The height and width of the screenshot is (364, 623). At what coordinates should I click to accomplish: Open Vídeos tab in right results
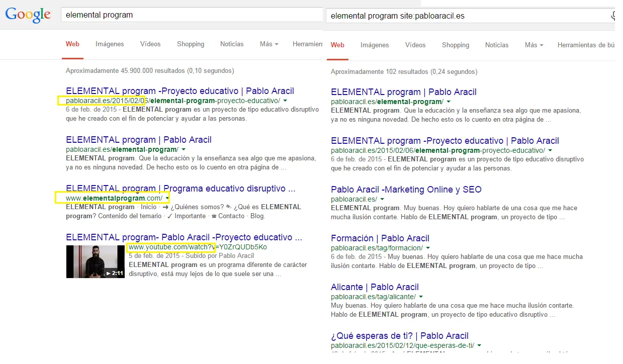click(x=415, y=45)
